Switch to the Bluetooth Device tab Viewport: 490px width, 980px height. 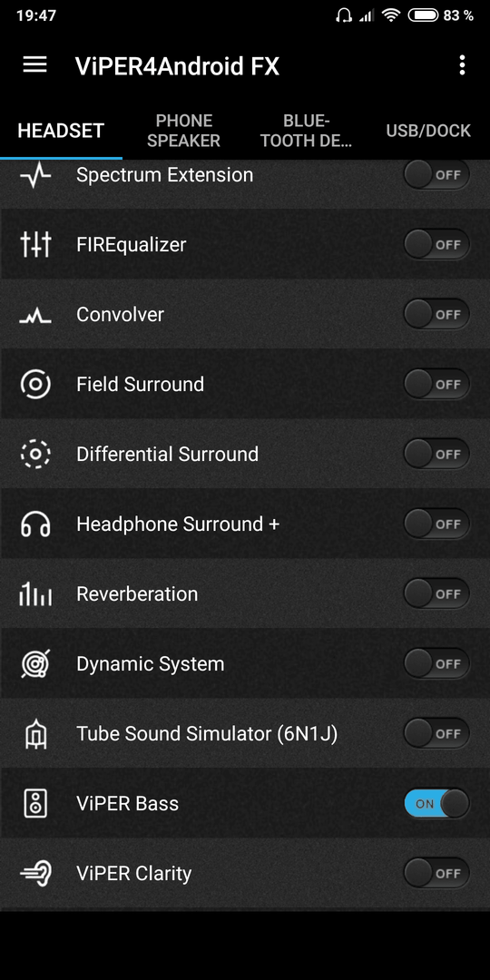click(x=307, y=131)
